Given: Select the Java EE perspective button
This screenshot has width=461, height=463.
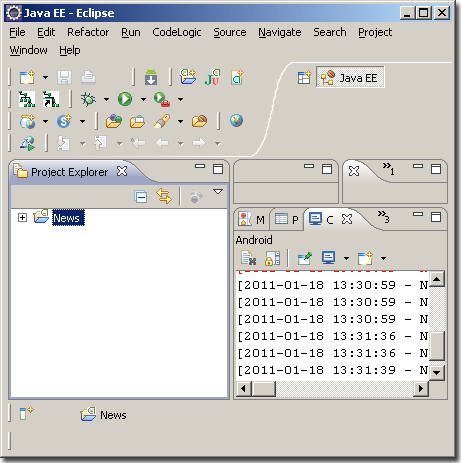Looking at the screenshot, I should [x=350, y=78].
